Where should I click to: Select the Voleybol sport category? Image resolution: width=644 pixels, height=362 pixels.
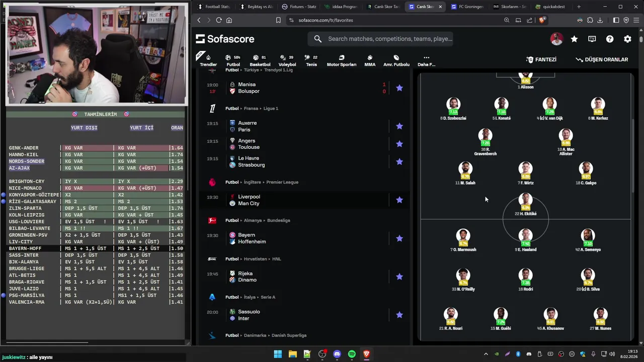point(287,60)
